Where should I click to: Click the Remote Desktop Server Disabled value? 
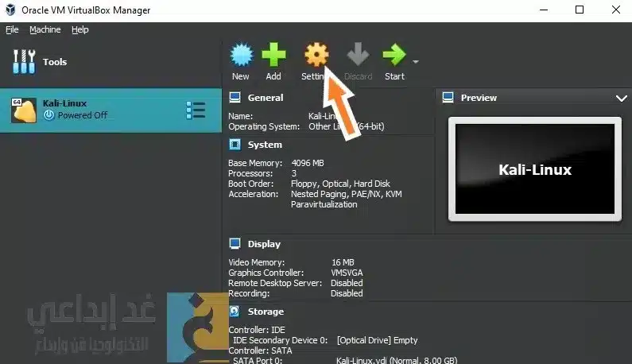tap(347, 283)
